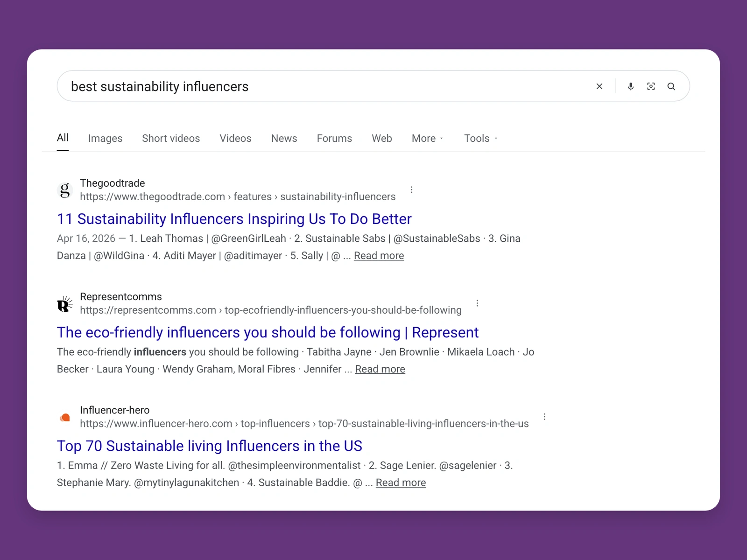747x560 pixels.
Task: Click the Thegoodtrade site favicon
Action: coord(65,190)
